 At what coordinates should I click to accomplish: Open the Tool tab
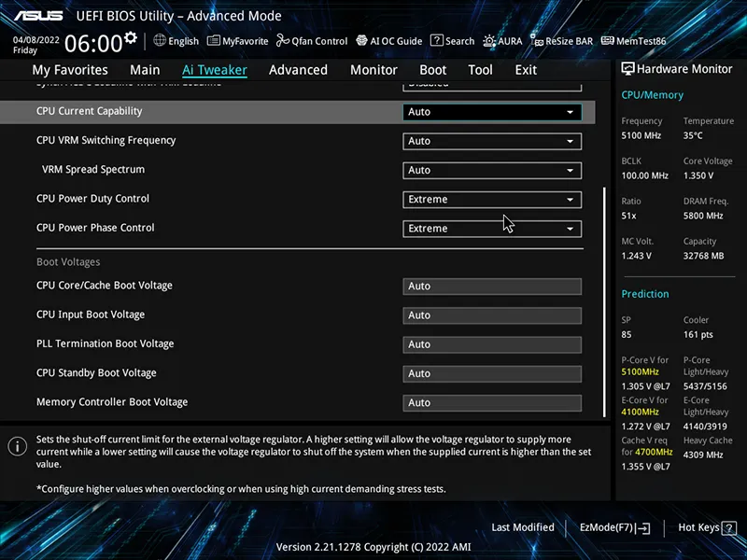[480, 70]
